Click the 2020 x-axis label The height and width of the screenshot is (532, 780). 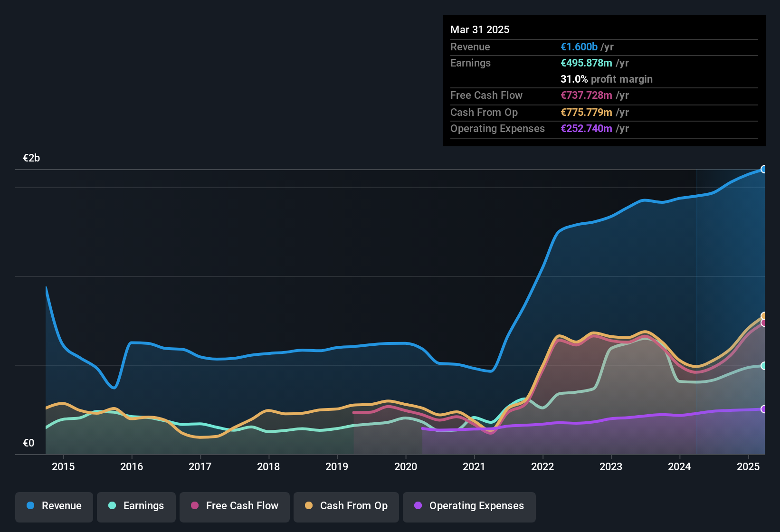pos(406,466)
